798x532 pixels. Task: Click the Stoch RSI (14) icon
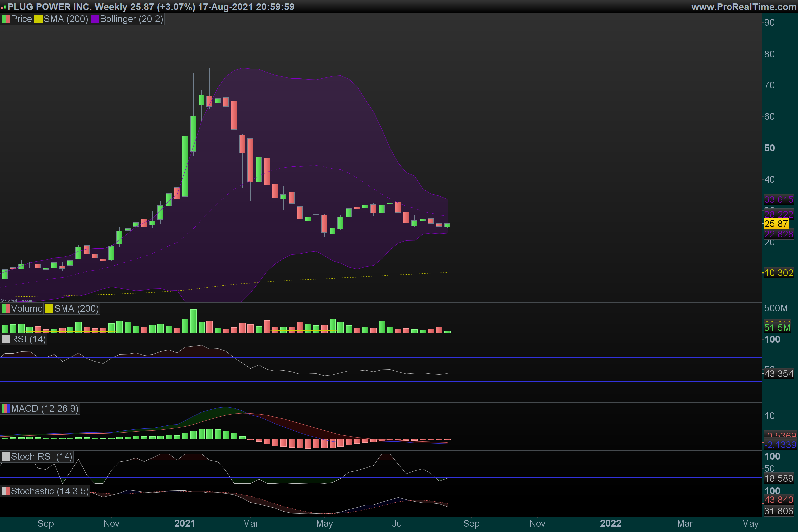[6, 456]
